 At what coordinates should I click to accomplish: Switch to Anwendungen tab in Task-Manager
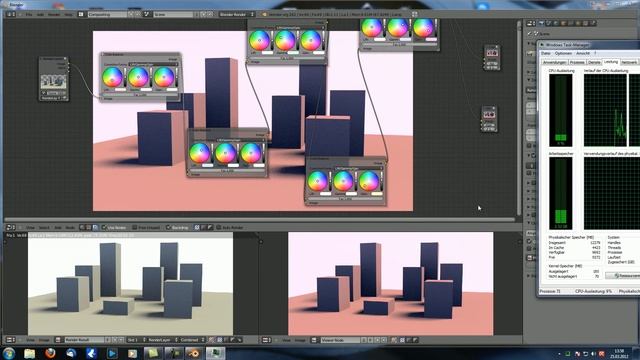[x=554, y=62]
